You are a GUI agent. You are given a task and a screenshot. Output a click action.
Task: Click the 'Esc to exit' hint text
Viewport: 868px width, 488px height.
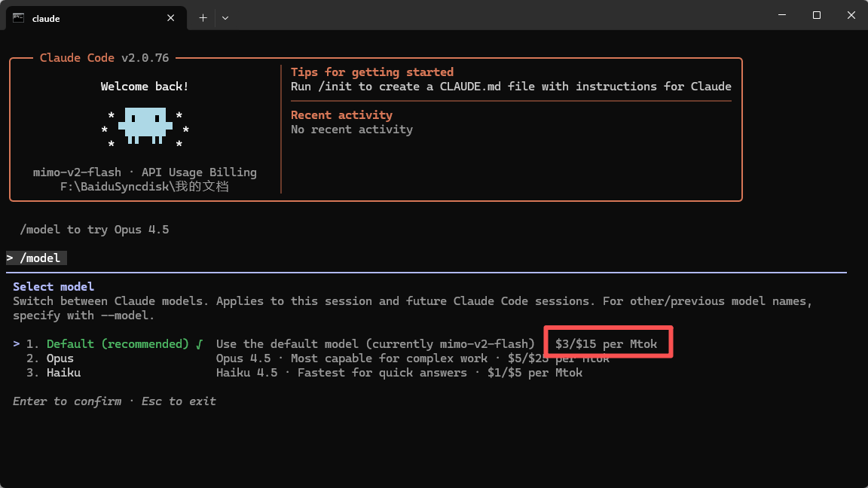[179, 401]
